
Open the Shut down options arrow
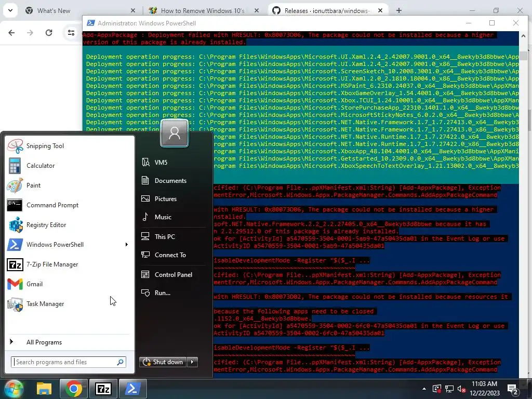tap(192, 362)
